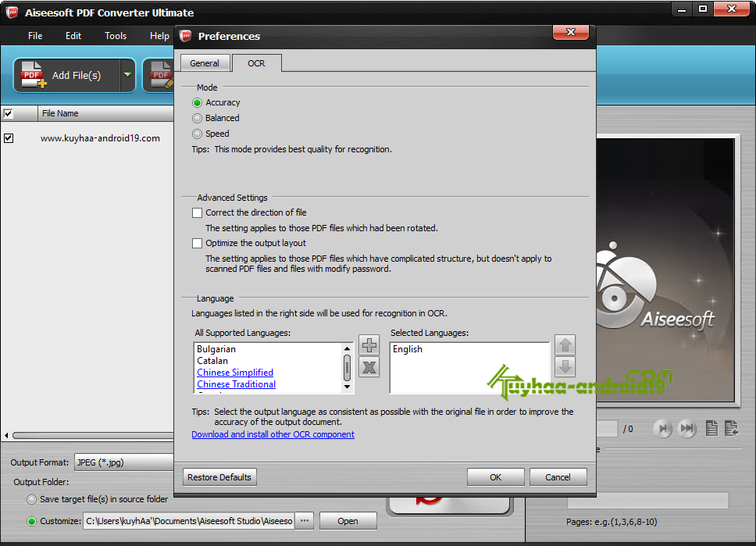This screenshot has height=546, width=756.
Task: Click the remove language X icon
Action: click(369, 368)
